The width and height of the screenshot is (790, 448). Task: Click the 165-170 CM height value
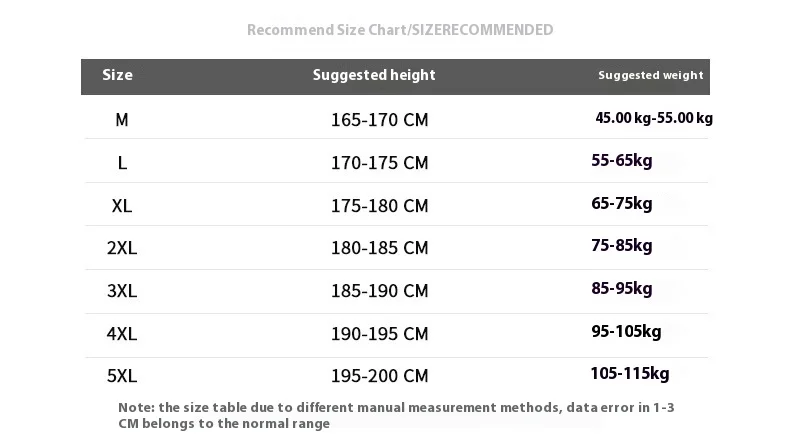[x=379, y=120]
